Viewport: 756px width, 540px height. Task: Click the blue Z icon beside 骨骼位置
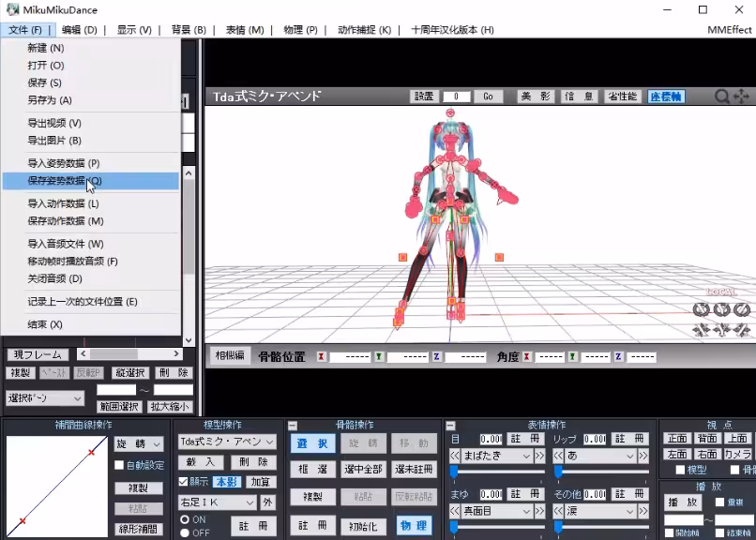(436, 356)
